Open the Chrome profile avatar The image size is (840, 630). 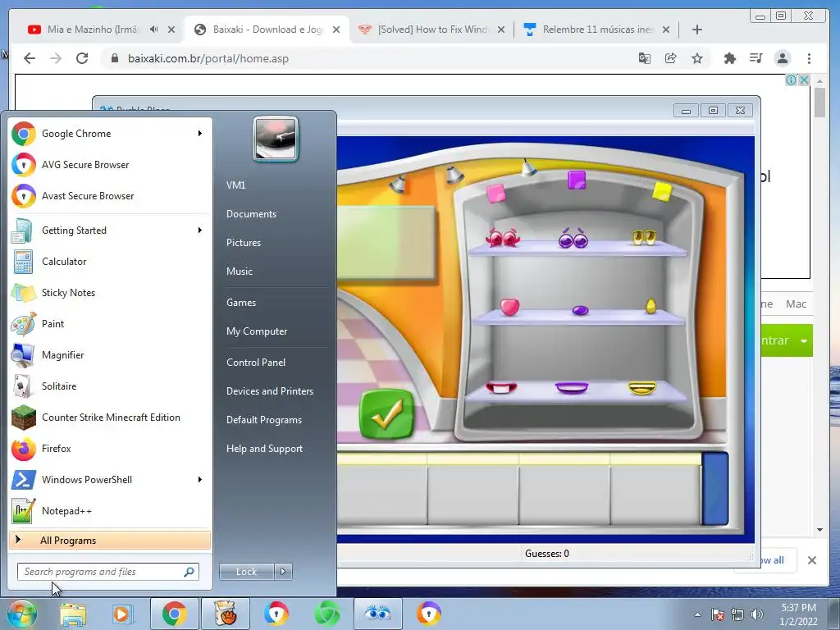[783, 58]
